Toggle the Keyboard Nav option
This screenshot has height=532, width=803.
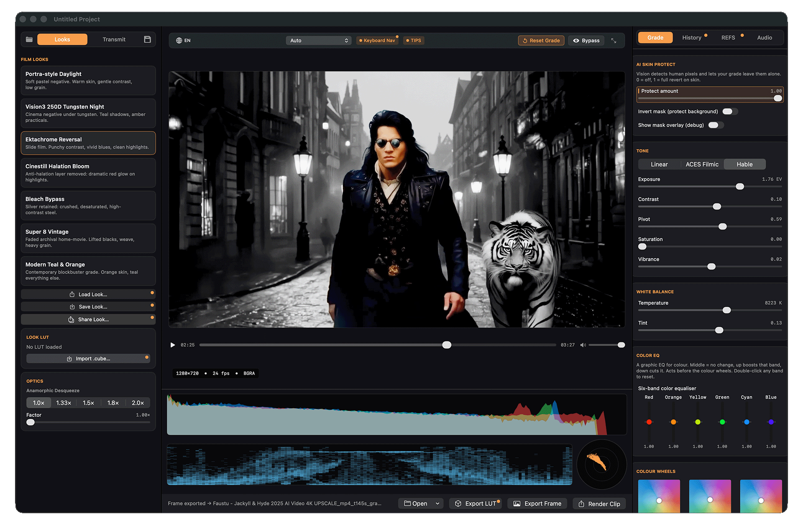click(x=377, y=41)
